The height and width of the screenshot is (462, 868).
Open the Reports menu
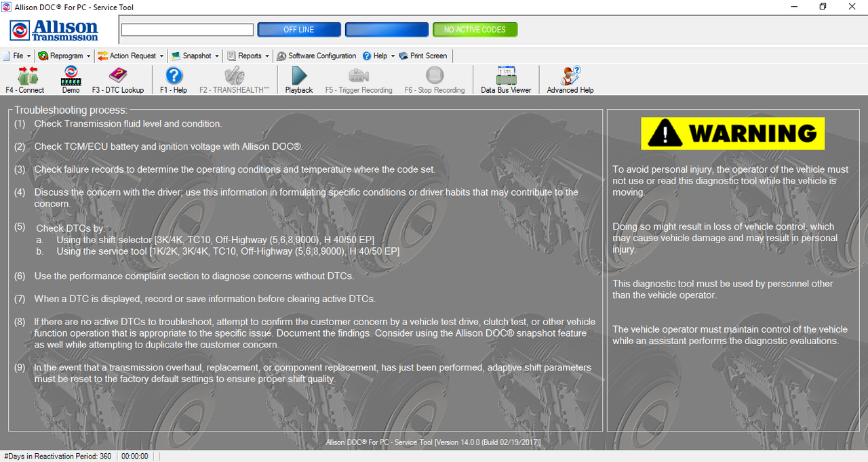coord(249,56)
